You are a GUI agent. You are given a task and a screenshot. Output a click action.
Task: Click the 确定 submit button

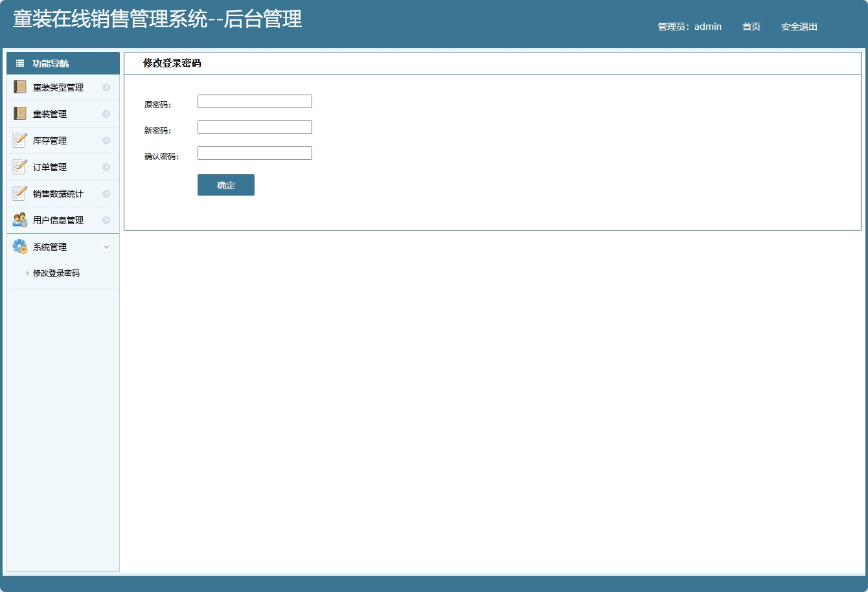click(x=225, y=185)
